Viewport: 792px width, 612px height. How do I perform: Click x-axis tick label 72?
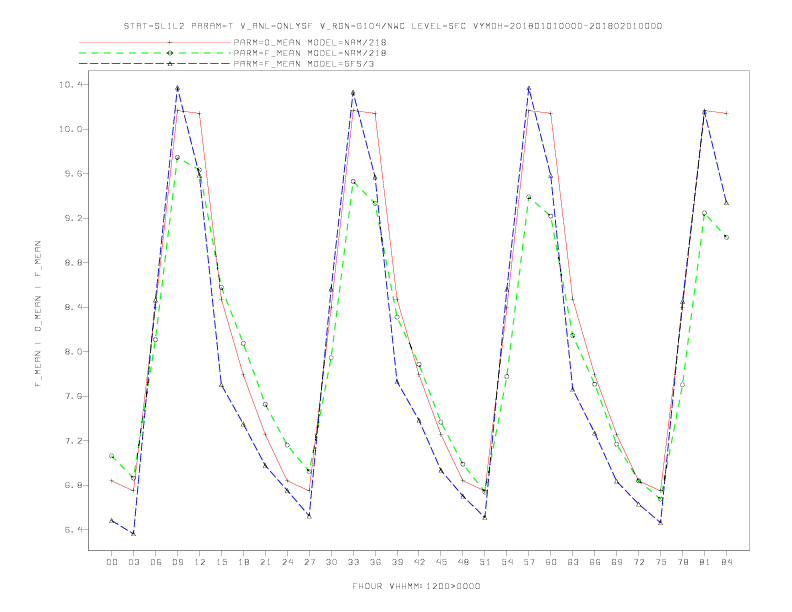coord(639,562)
